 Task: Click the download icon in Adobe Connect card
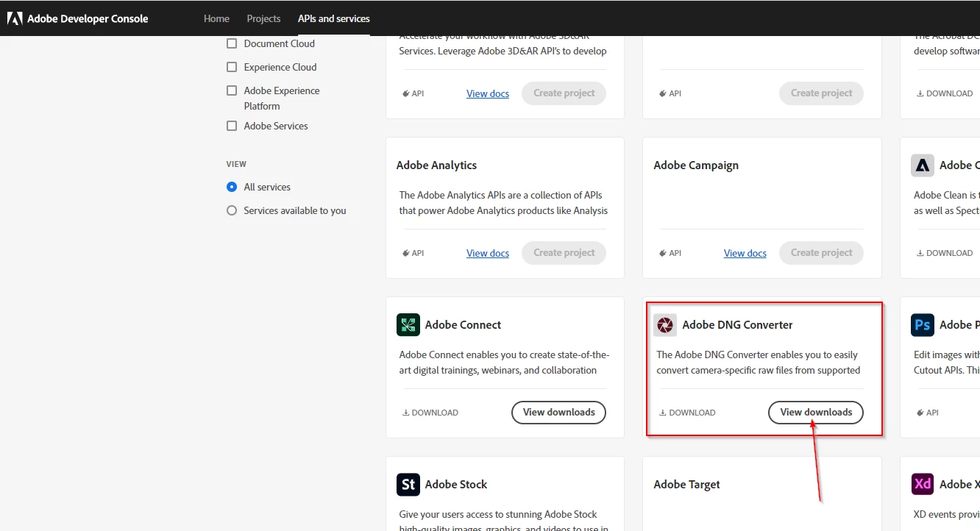[405, 413]
